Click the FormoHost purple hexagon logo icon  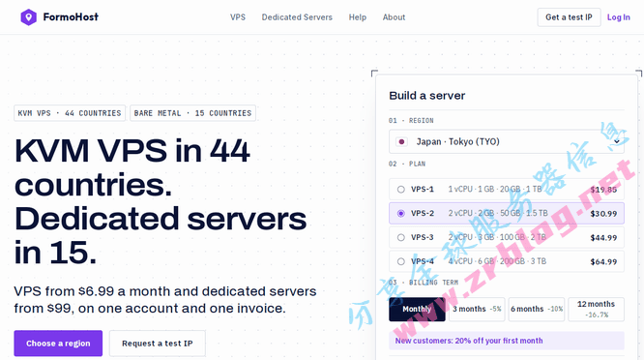(28, 17)
